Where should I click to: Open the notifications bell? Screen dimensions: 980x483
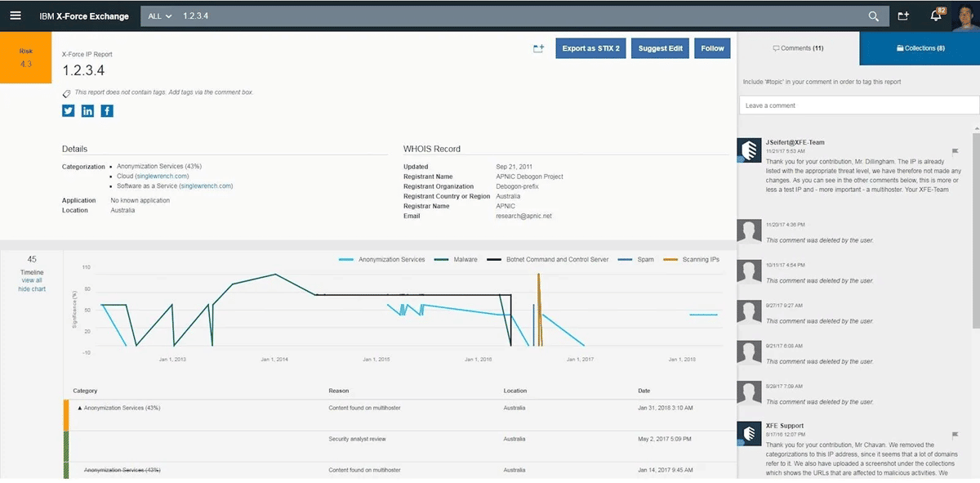[x=937, y=16]
